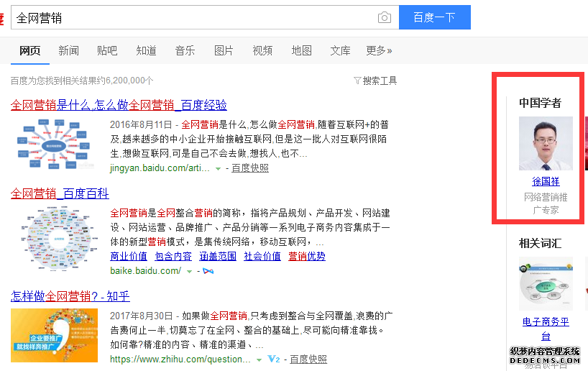Click the 网络营销推广专家 description text
588x371 pixels.
pos(546,203)
